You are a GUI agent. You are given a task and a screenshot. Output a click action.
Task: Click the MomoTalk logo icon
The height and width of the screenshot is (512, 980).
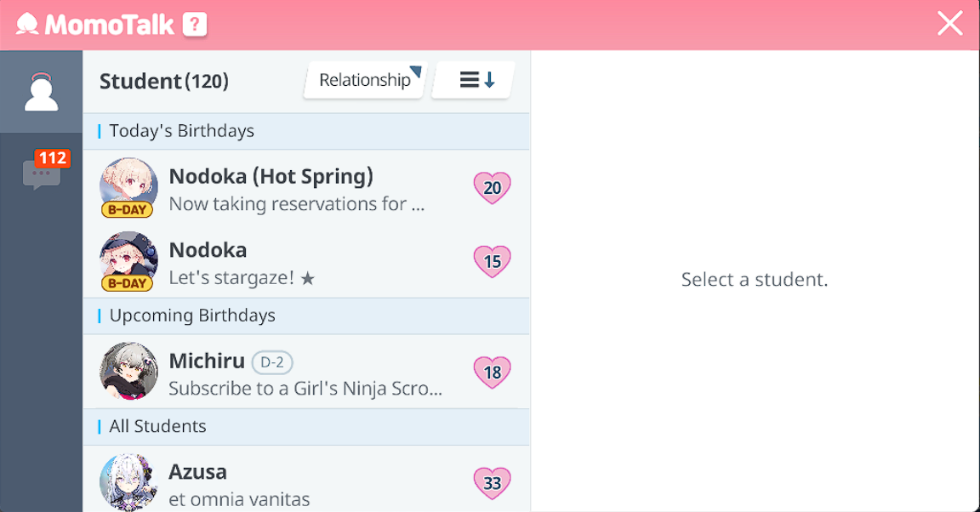tap(27, 25)
